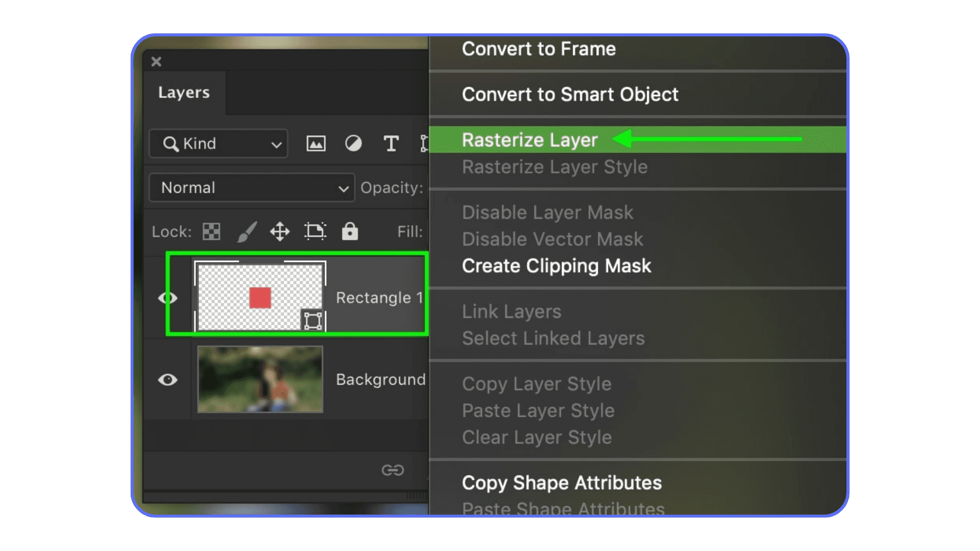Select the pixel layers filter icon

pos(315,143)
